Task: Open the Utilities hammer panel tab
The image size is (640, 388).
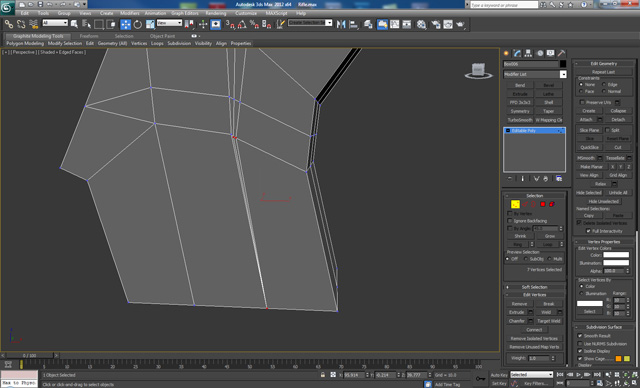Action: [562, 53]
